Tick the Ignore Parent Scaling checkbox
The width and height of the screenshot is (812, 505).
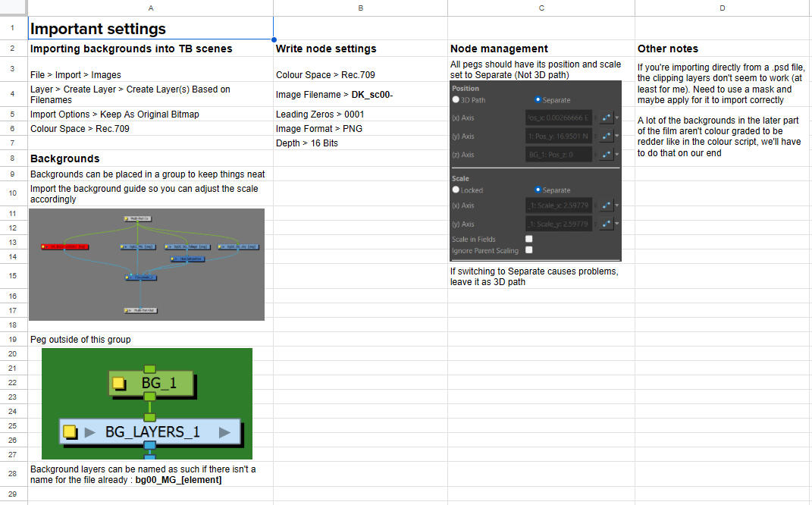(528, 249)
